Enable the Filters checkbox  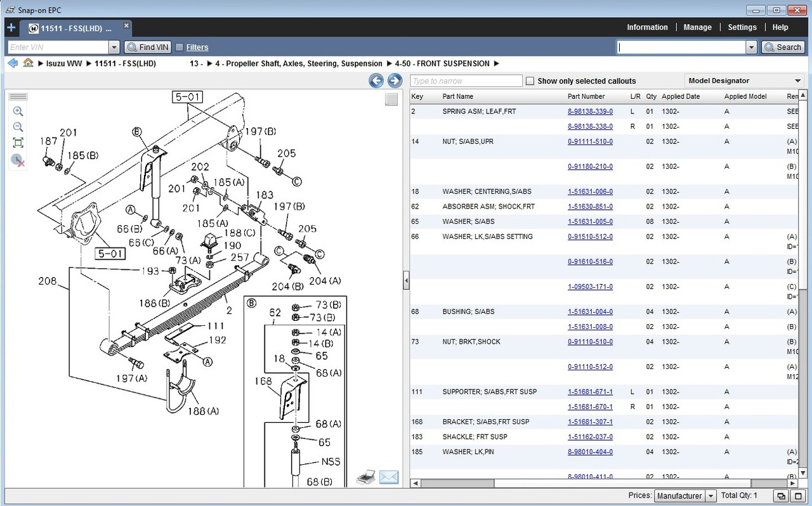click(x=180, y=47)
